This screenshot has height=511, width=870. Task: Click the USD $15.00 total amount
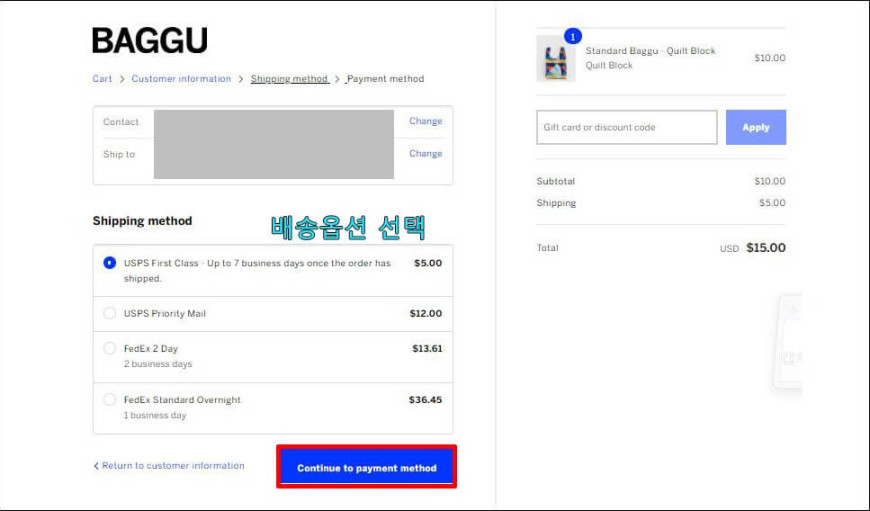(x=752, y=248)
